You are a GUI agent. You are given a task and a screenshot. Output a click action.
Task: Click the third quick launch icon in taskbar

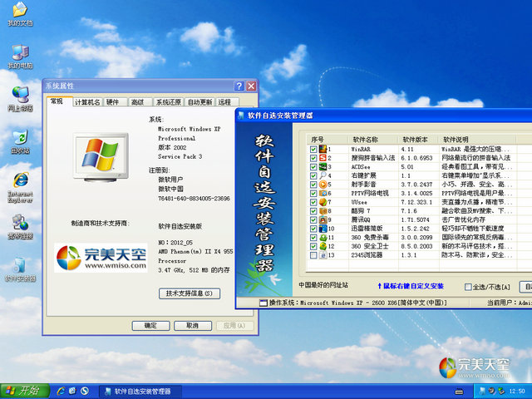pos(85,391)
